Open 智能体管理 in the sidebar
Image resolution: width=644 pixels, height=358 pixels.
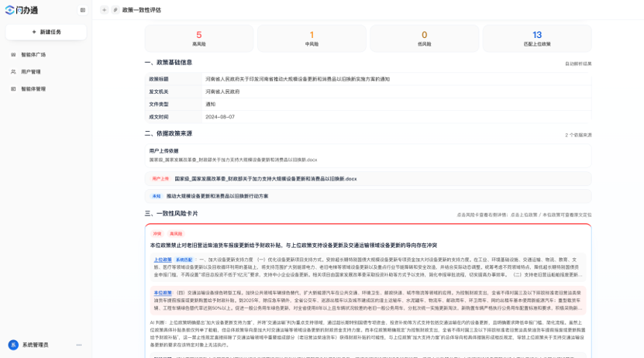pyautogui.click(x=33, y=88)
